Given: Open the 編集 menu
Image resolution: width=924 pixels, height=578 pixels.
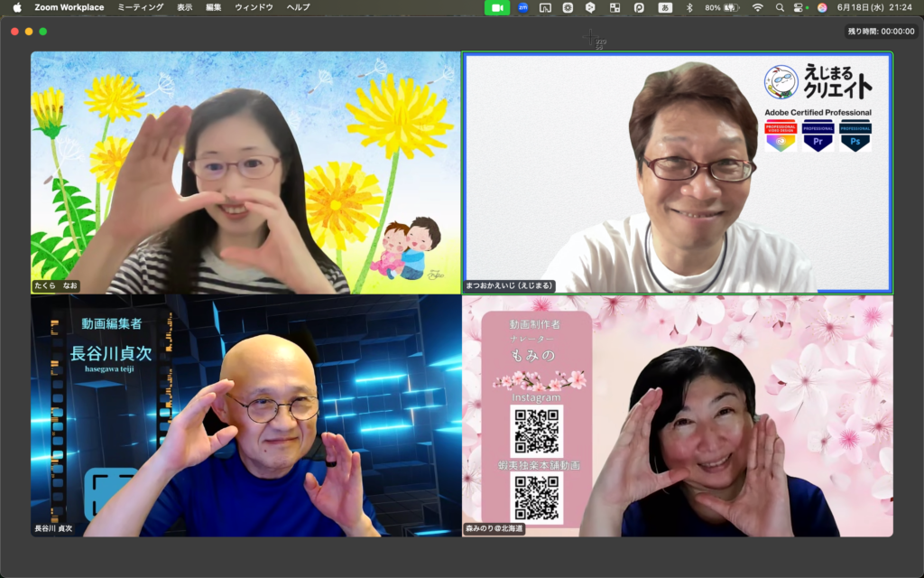Looking at the screenshot, I should [x=213, y=7].
